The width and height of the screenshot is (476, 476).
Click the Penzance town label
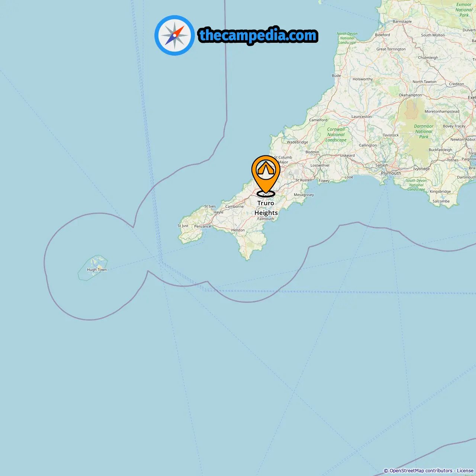[202, 226]
